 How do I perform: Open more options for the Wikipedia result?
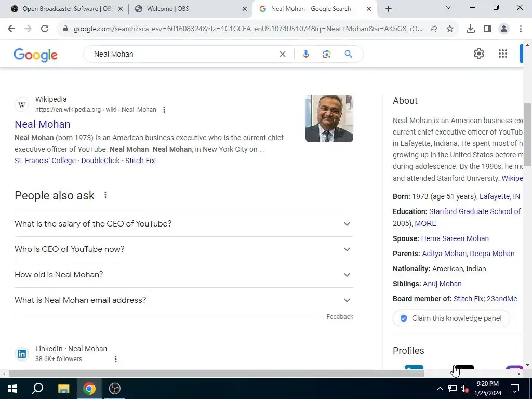pyautogui.click(x=164, y=110)
